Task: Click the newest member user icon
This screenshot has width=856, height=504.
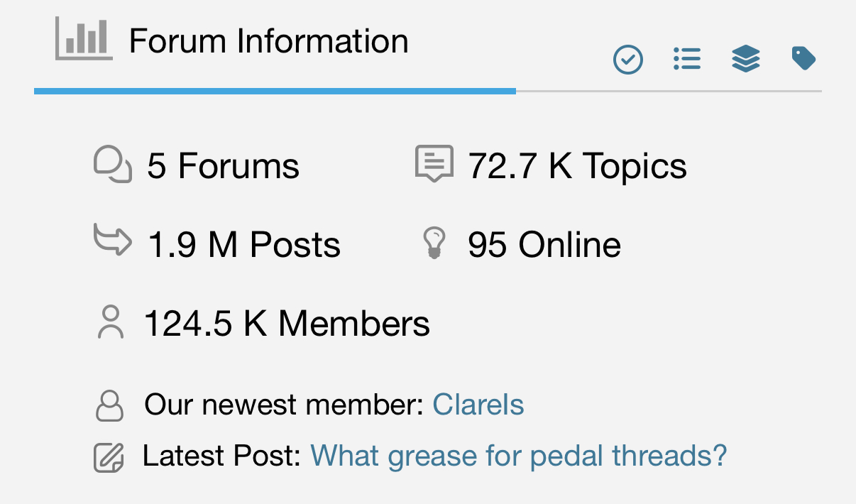Action: coord(109,405)
